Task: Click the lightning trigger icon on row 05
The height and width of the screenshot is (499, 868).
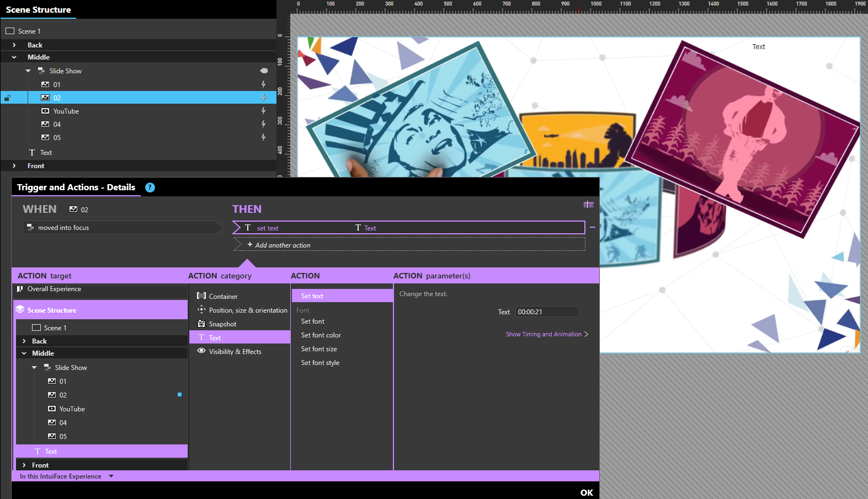Action: (x=263, y=137)
